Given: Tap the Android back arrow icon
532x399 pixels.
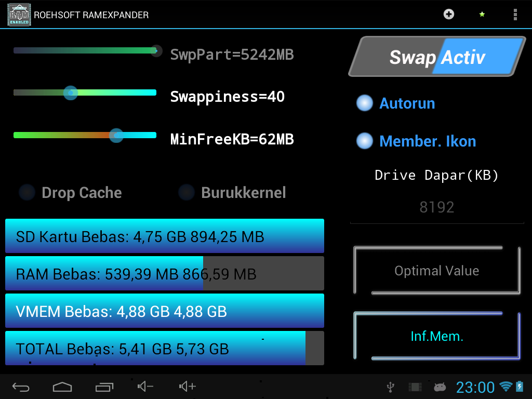Looking at the screenshot, I should click(x=21, y=387).
